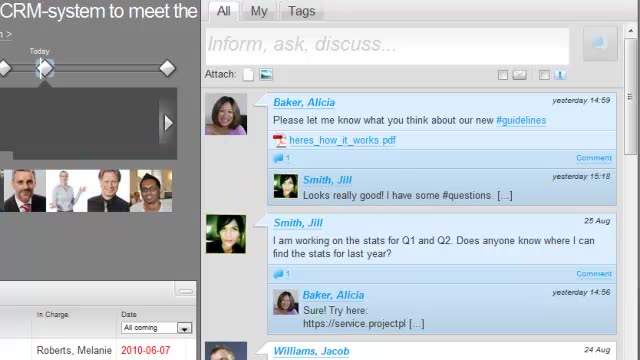Open the heres_how_it_works.pdf PDF icon
Screen dimensions: 640x360
[279, 140]
